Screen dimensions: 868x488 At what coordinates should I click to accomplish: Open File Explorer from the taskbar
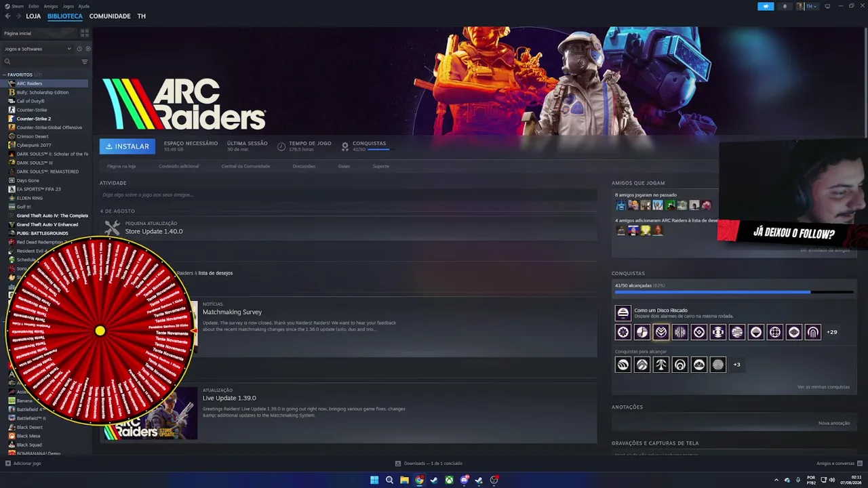pyautogui.click(x=404, y=480)
